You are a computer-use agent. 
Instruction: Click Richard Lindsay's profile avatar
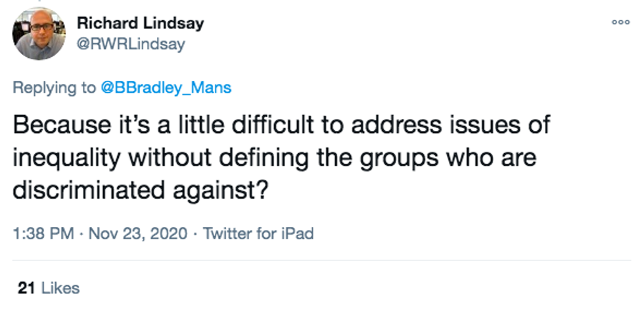(x=39, y=34)
